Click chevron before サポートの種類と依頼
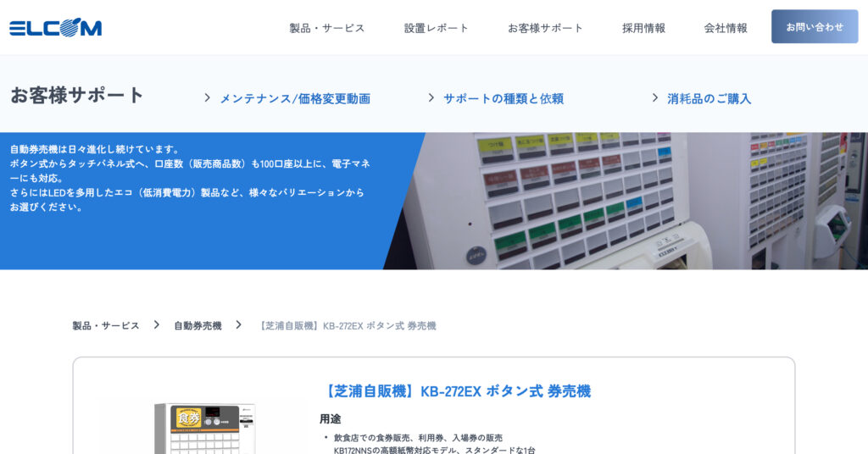The height and width of the screenshot is (454, 868). pos(431,98)
